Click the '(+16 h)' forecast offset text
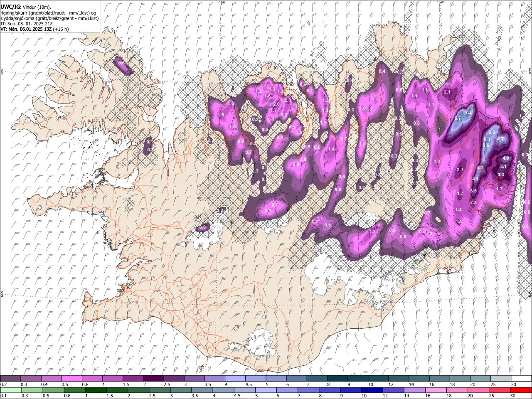 (x=61, y=29)
